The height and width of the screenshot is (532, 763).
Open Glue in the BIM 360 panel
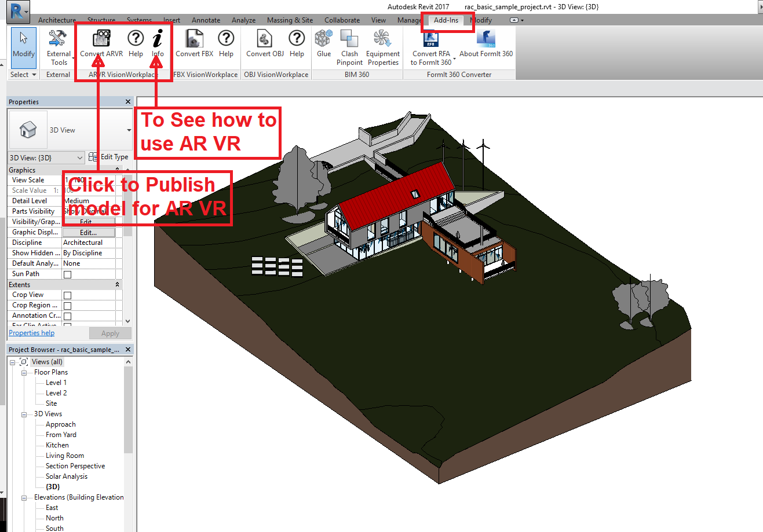[323, 46]
